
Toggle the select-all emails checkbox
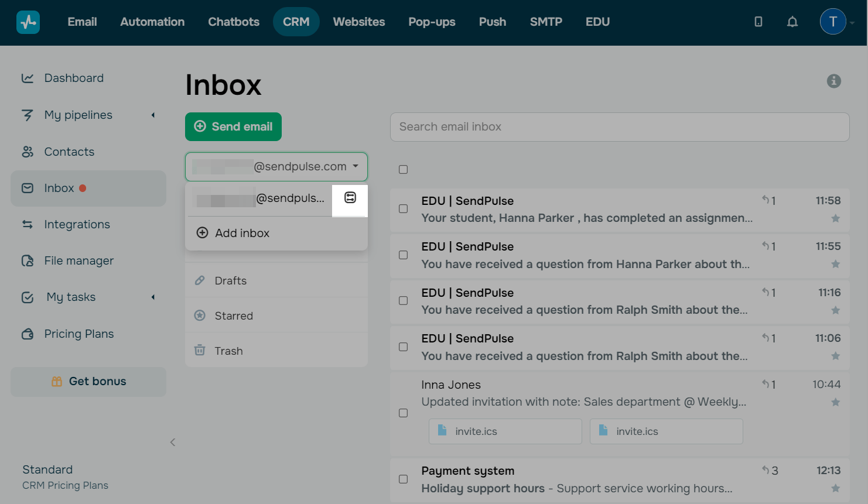[404, 170]
